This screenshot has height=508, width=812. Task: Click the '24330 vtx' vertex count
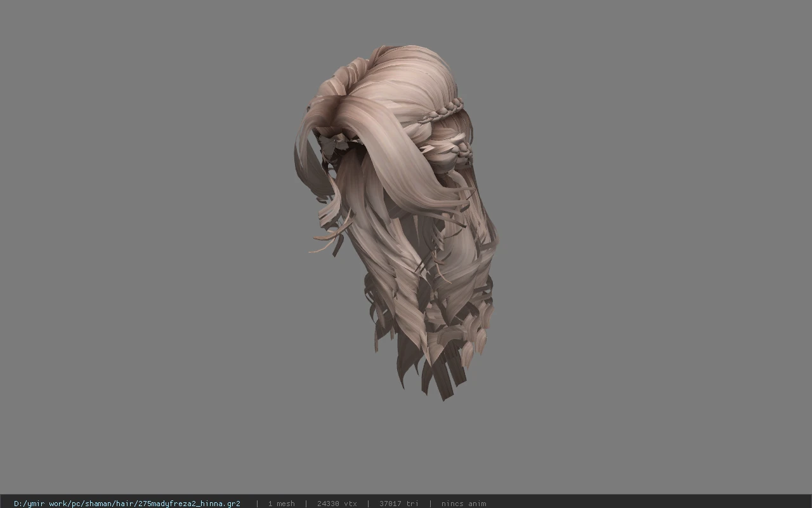[x=337, y=504]
